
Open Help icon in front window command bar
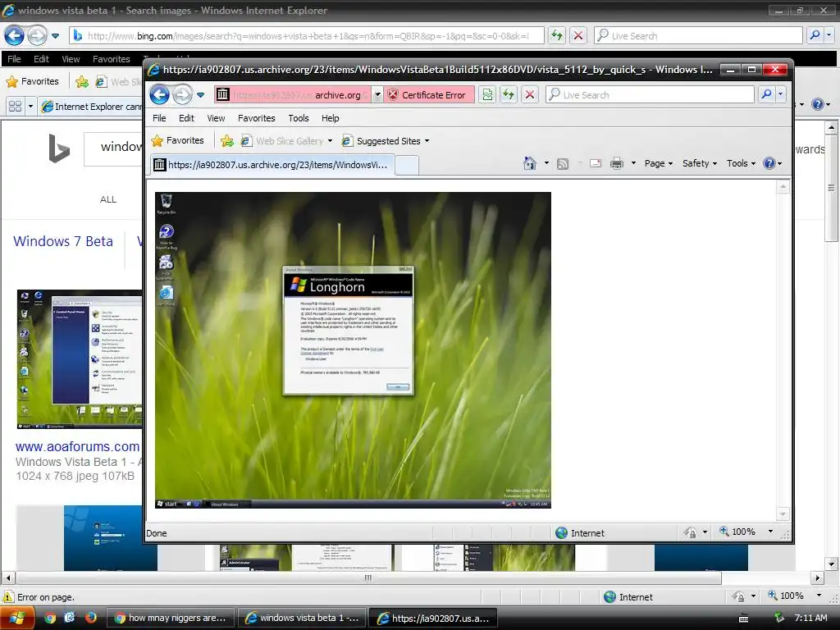pyautogui.click(x=769, y=163)
